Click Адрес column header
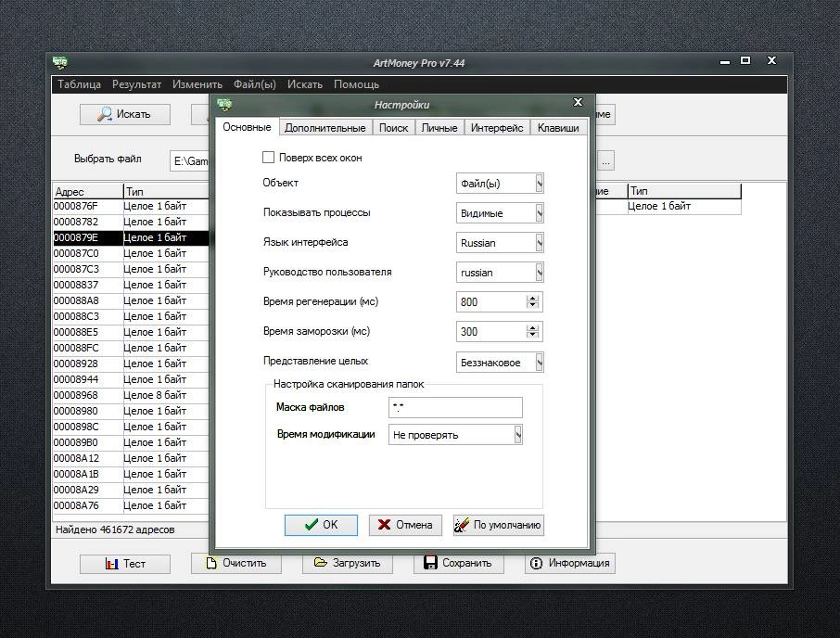The image size is (840, 638). coord(88,191)
